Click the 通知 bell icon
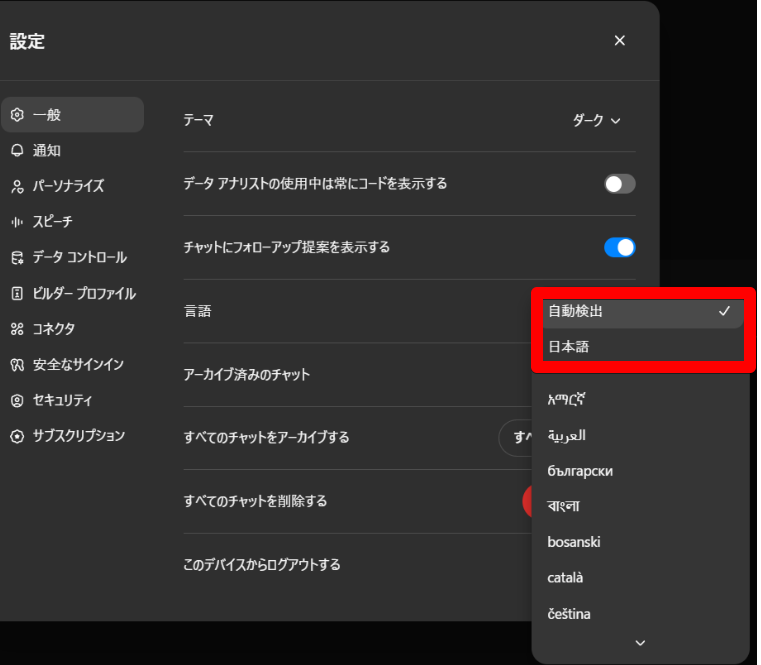This screenshot has width=761, height=665. coord(17,150)
